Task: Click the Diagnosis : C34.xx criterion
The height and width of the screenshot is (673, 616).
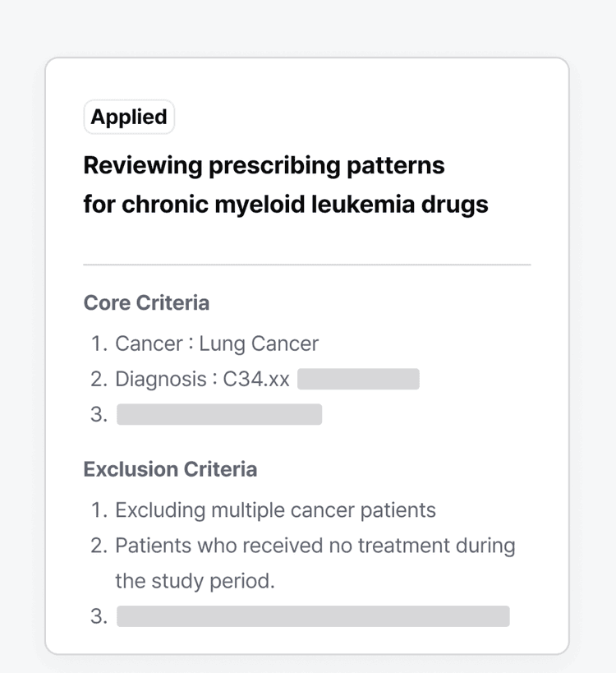Action: (x=202, y=379)
